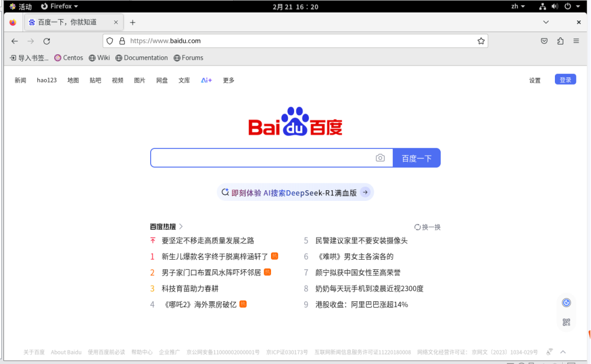Expand the list all tabs chevron
The height and width of the screenshot is (364, 591).
pyautogui.click(x=545, y=22)
